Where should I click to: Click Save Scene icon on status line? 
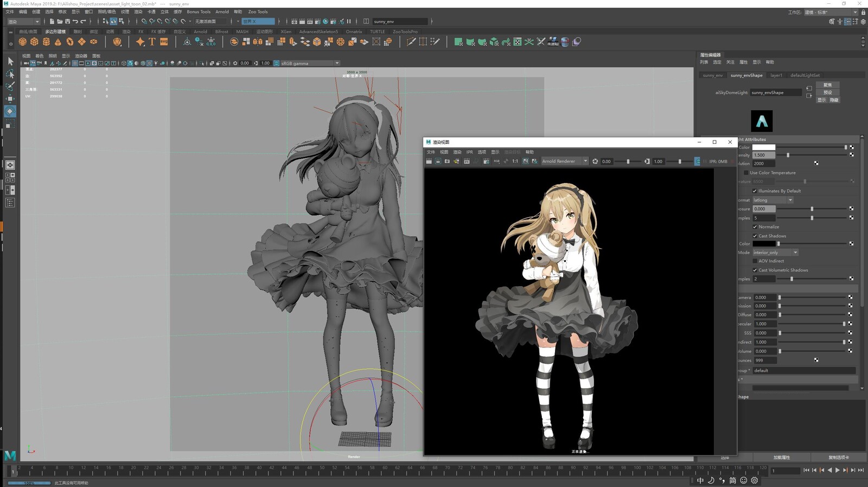[x=67, y=21]
